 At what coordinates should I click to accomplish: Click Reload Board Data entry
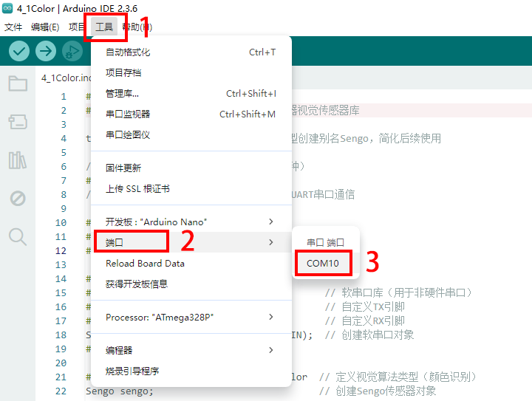click(x=191, y=264)
